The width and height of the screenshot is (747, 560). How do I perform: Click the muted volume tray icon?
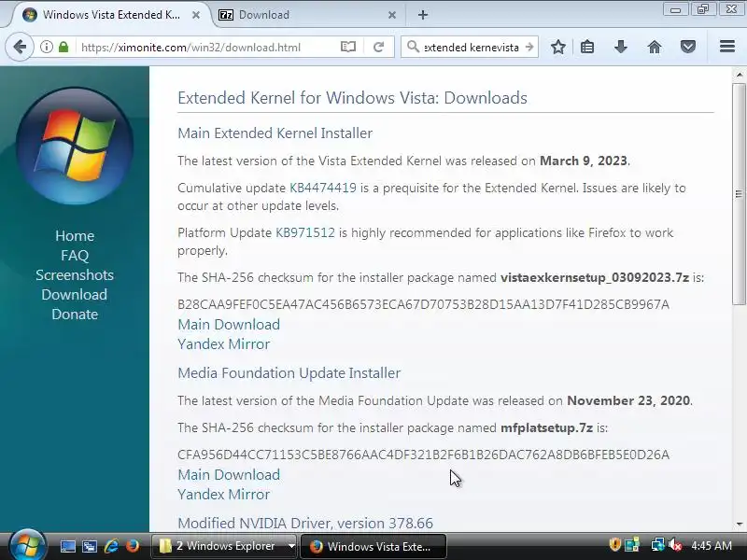(675, 544)
